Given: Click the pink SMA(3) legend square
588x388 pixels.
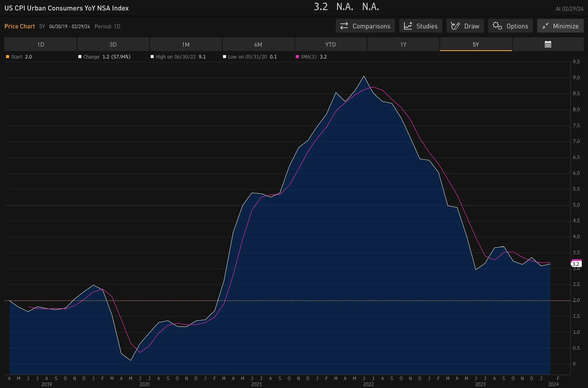Looking at the screenshot, I should [x=297, y=57].
